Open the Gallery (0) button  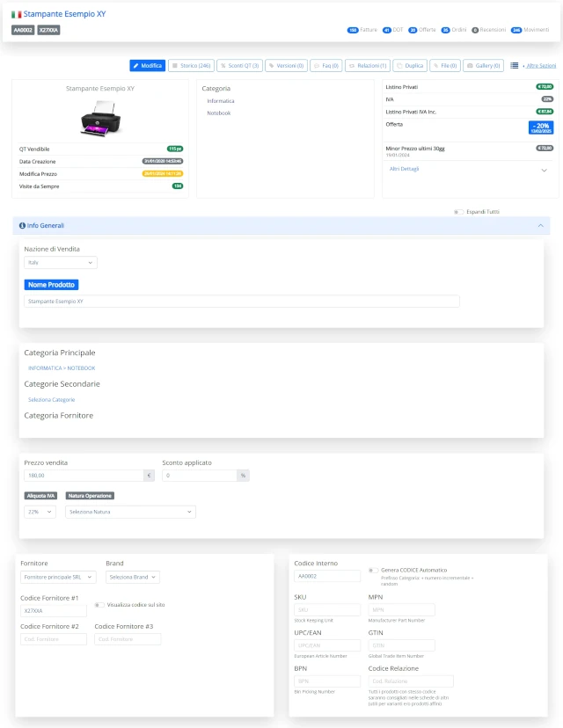(x=484, y=65)
